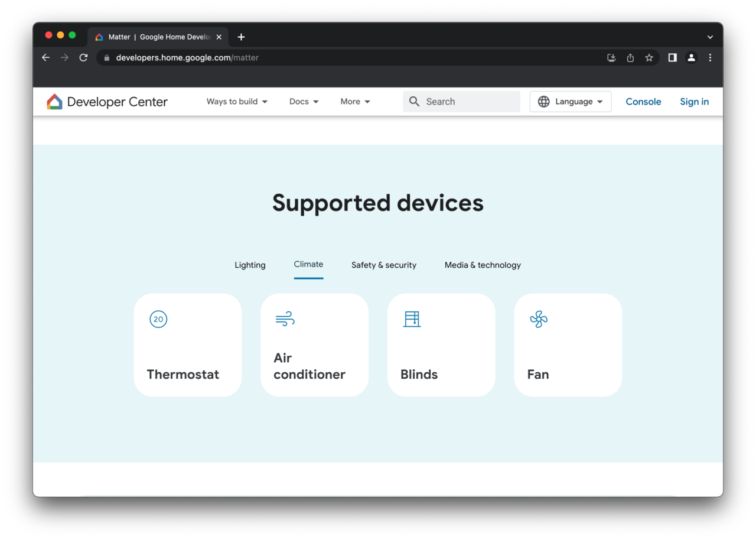Image resolution: width=756 pixels, height=540 pixels.
Task: Click the Developer Center home logo
Action: (x=106, y=101)
